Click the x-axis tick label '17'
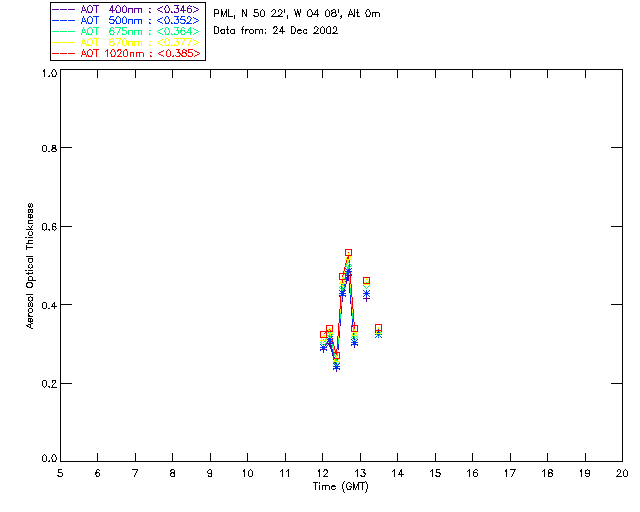The height and width of the screenshot is (512, 640). (x=510, y=473)
